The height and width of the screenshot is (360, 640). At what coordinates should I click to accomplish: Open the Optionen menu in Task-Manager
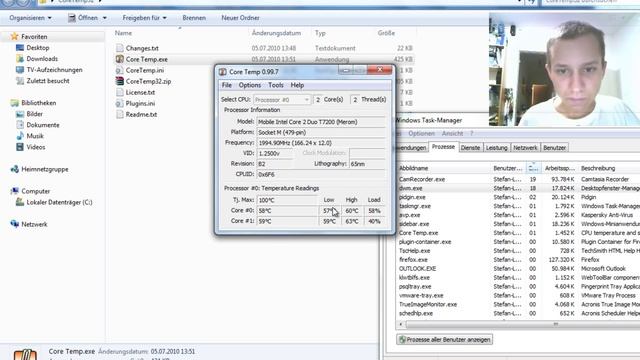point(421,133)
